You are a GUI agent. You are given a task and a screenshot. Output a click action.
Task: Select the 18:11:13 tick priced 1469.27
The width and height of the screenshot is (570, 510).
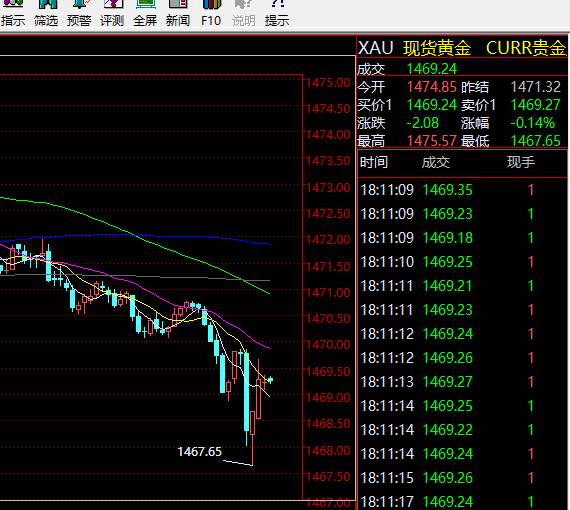[x=462, y=382]
